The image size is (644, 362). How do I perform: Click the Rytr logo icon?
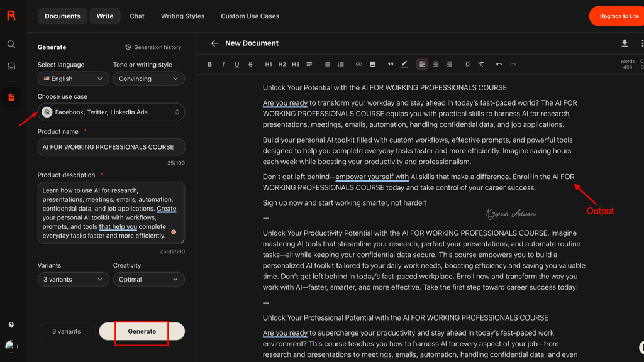(11, 16)
